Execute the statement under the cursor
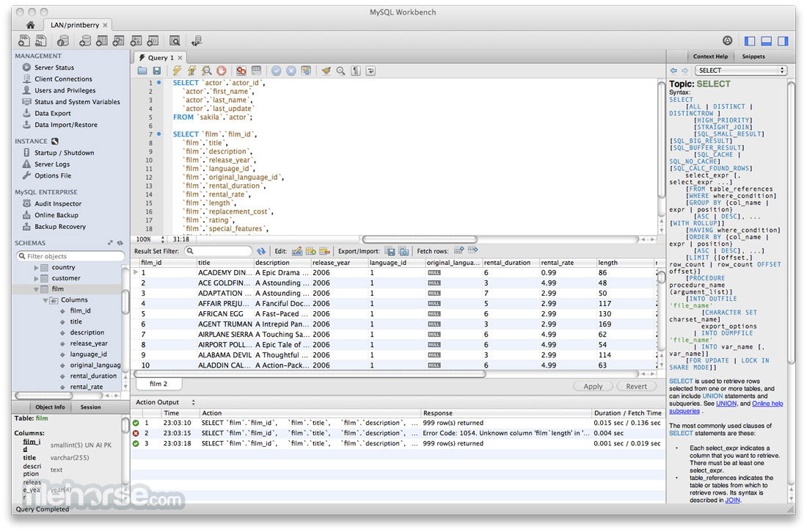The height and width of the screenshot is (532, 807). 192,70
